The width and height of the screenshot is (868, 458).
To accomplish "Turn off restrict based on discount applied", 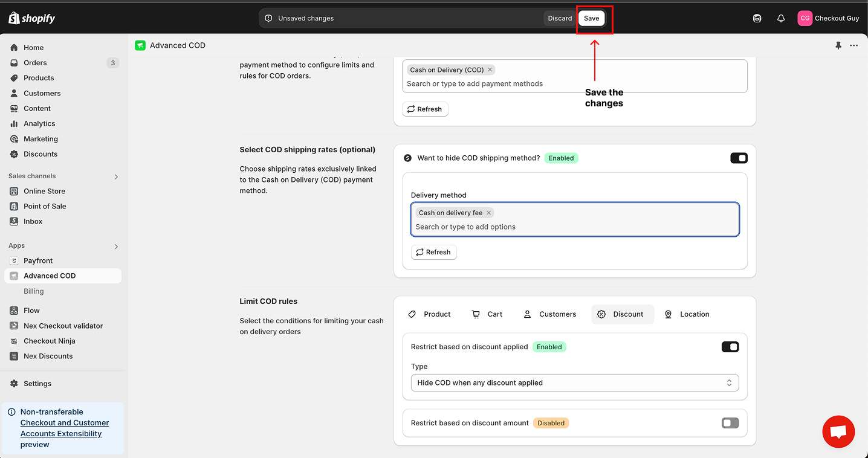I will tap(730, 347).
